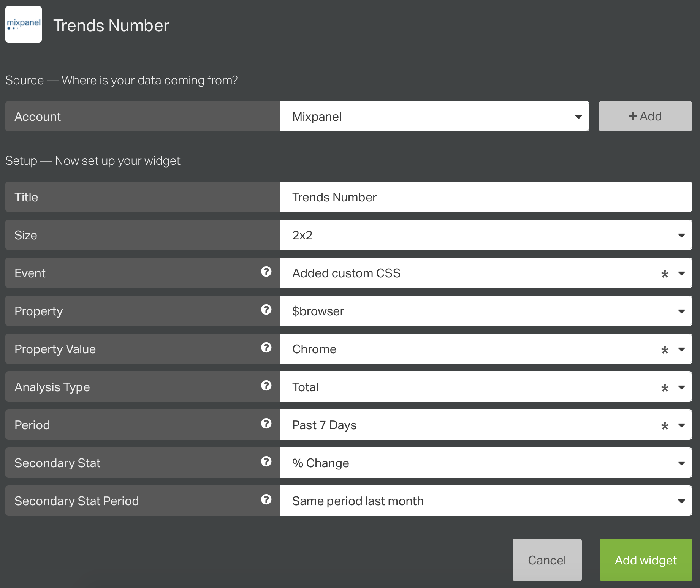Click the asterisk in Property Value field
700x588 pixels.
coord(665,350)
